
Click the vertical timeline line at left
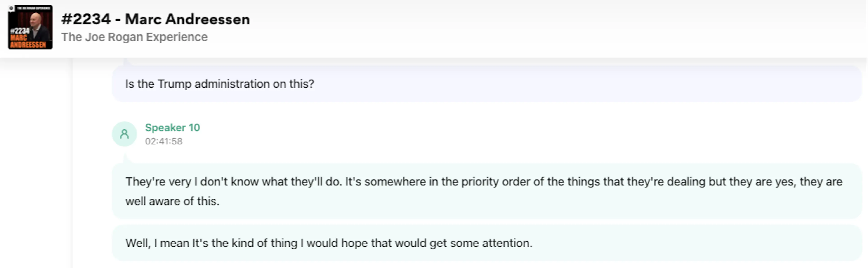pyautogui.click(x=71, y=162)
